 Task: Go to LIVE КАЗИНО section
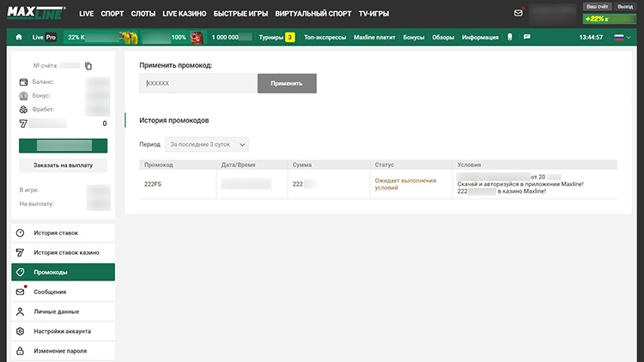(186, 15)
